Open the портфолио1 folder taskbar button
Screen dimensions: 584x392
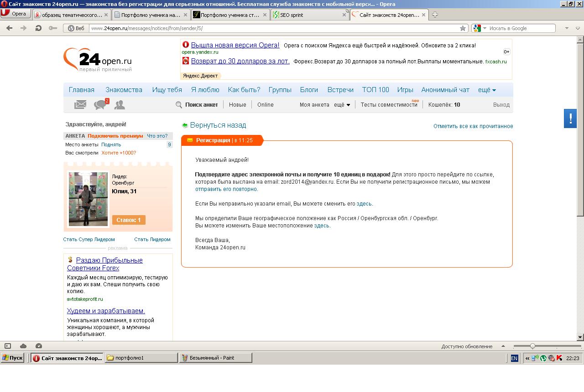(141, 358)
